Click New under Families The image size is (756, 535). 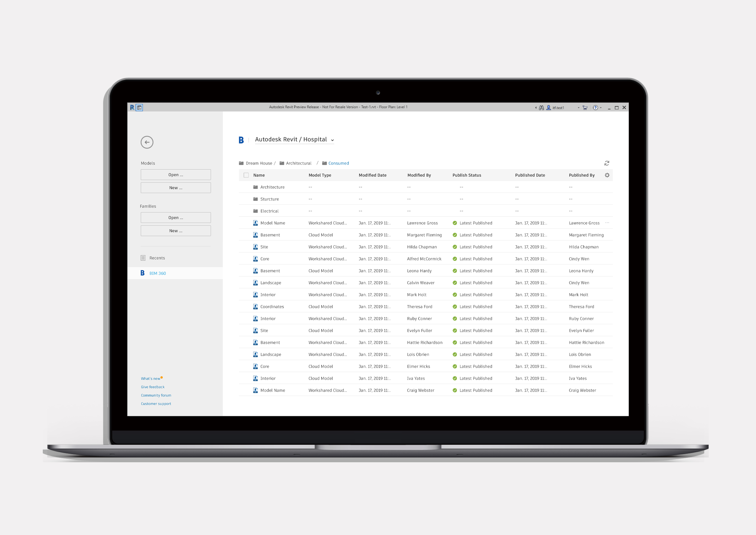pos(176,231)
